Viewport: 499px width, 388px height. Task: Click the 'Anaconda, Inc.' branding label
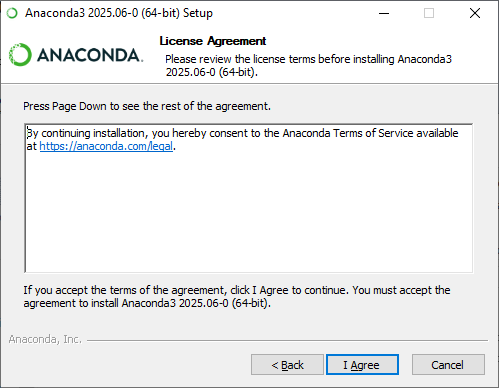(x=45, y=339)
